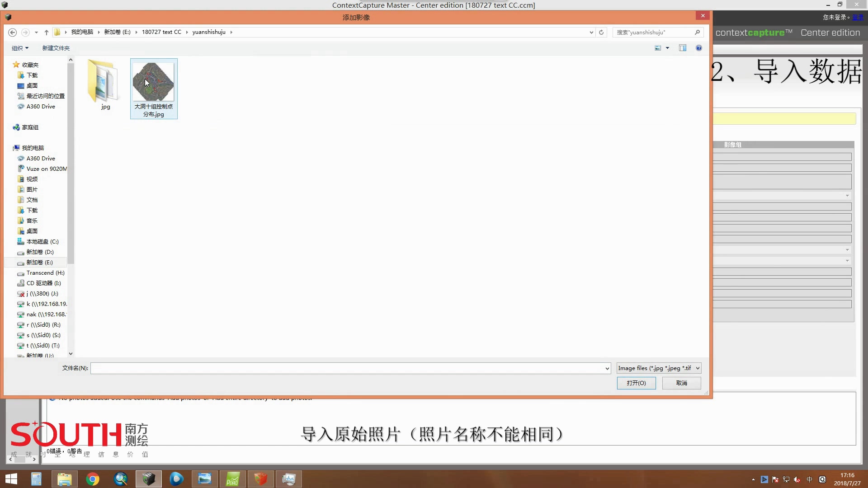Image resolution: width=868 pixels, height=488 pixels.
Task: Click the 取消 button
Action: pyautogui.click(x=681, y=383)
